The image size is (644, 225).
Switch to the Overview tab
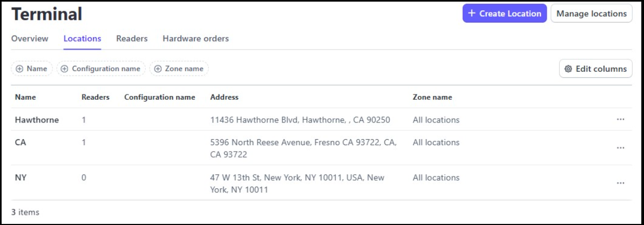click(30, 39)
